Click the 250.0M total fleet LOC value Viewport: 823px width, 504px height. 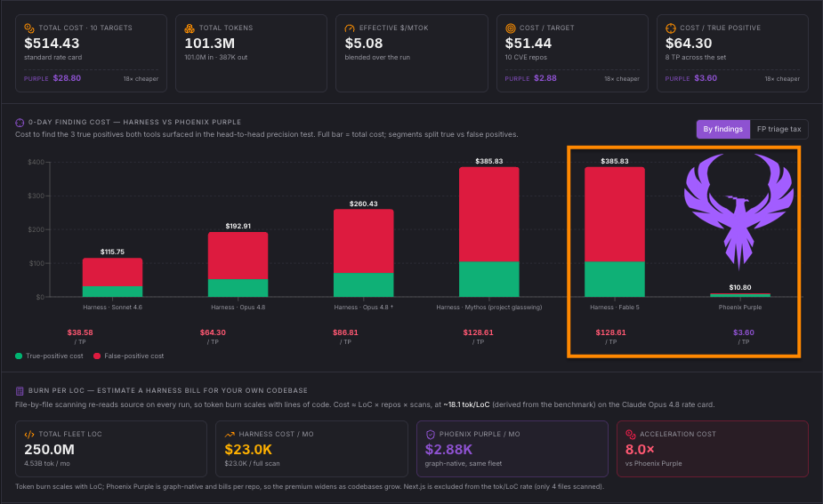coord(49,450)
